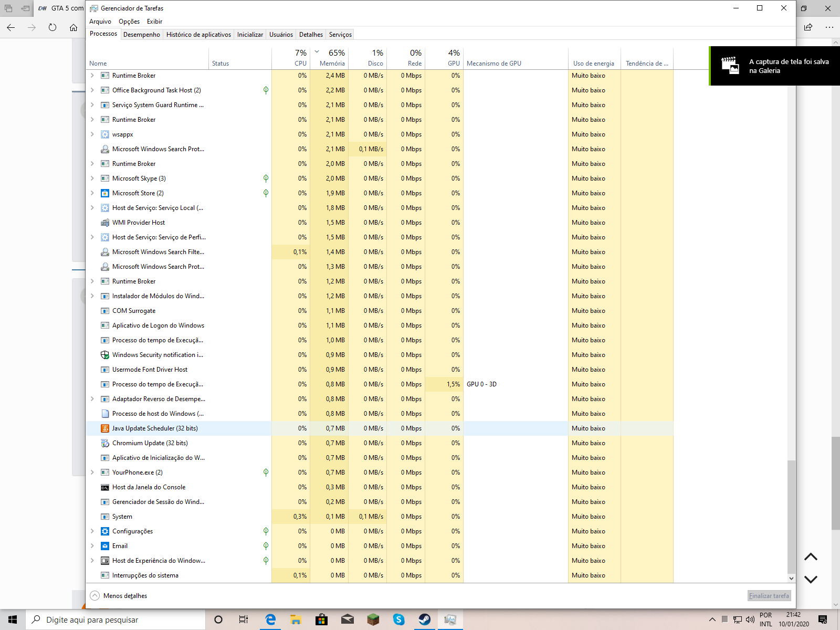Expand the Microsoft Skype (3) group
Screen dimensions: 840x630
pos(92,178)
